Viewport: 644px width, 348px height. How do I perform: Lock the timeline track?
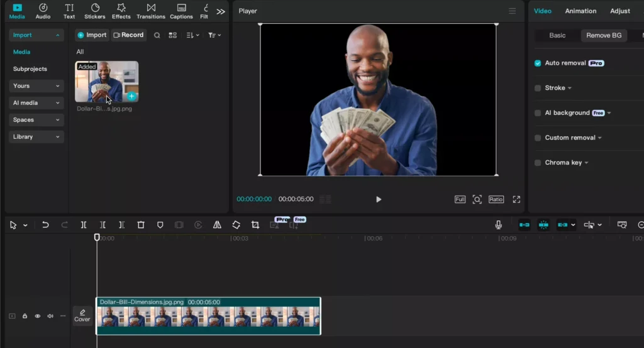tap(25, 316)
